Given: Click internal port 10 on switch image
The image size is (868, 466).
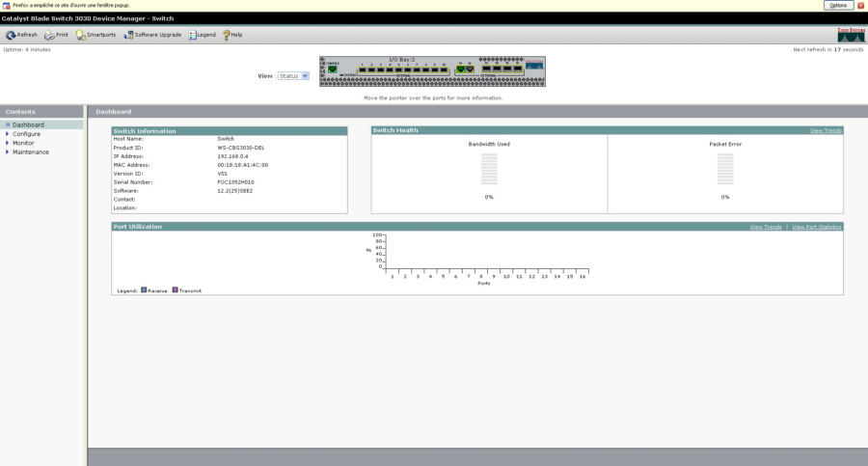Looking at the screenshot, I should tap(444, 69).
